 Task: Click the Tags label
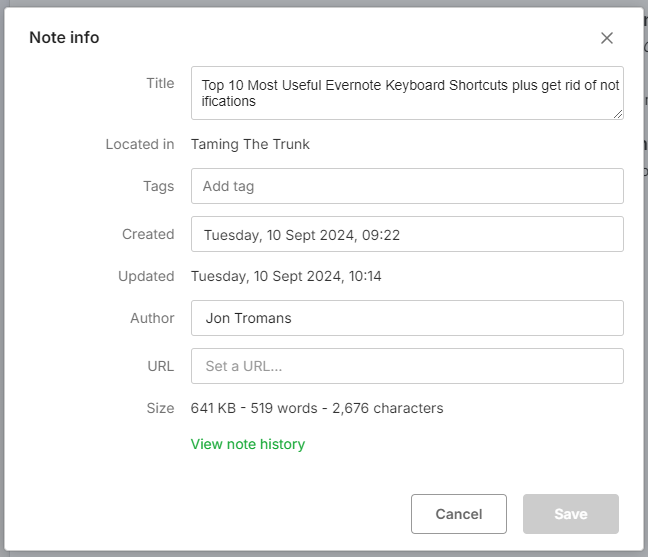[158, 186]
